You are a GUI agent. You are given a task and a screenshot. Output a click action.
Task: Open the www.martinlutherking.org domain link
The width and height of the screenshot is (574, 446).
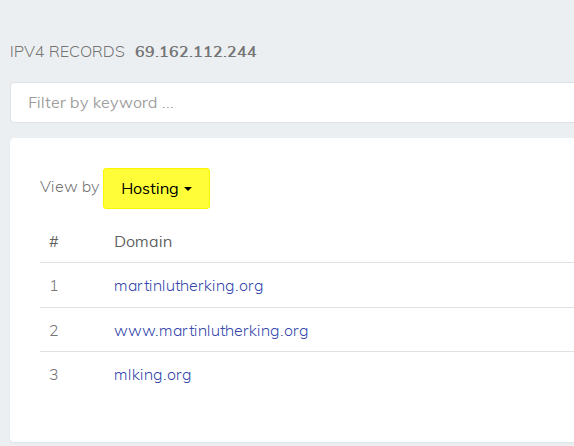(211, 331)
